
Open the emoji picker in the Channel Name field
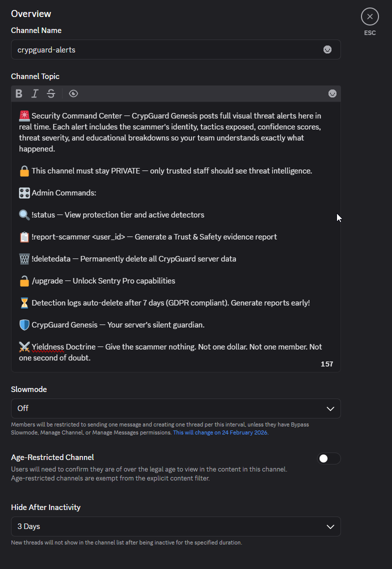pos(327,49)
